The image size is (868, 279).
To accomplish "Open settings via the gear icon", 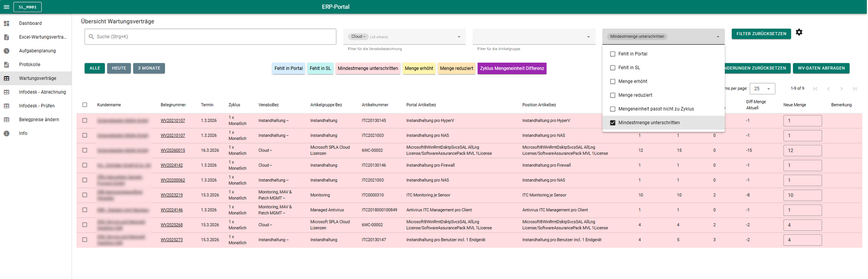I will tap(799, 33).
